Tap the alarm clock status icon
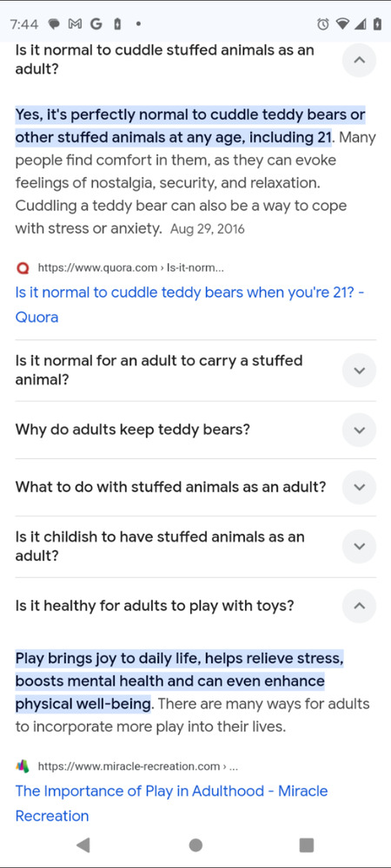The image size is (391, 868). [323, 24]
